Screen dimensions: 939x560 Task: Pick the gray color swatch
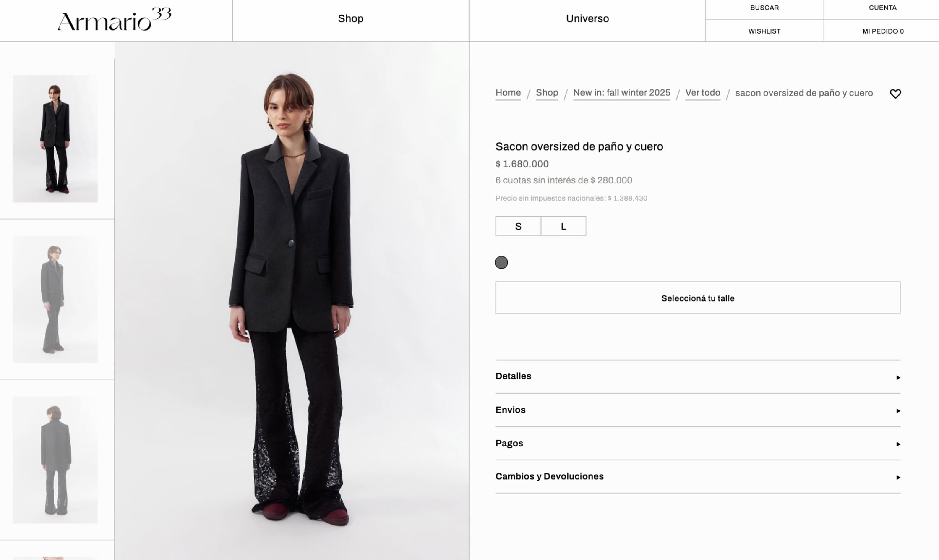pyautogui.click(x=501, y=262)
